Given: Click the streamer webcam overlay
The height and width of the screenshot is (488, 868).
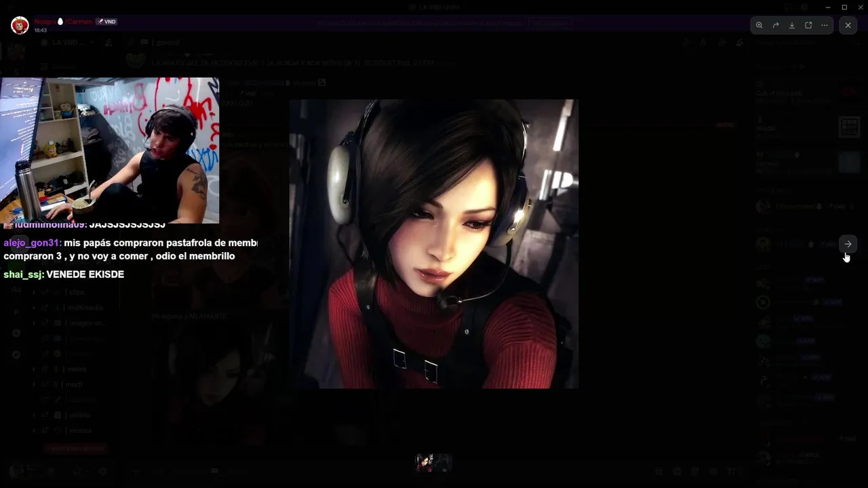Looking at the screenshot, I should pos(110,150).
